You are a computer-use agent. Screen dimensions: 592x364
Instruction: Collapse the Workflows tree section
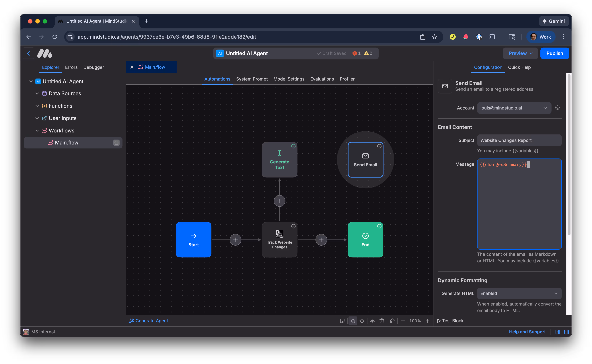pyautogui.click(x=37, y=130)
